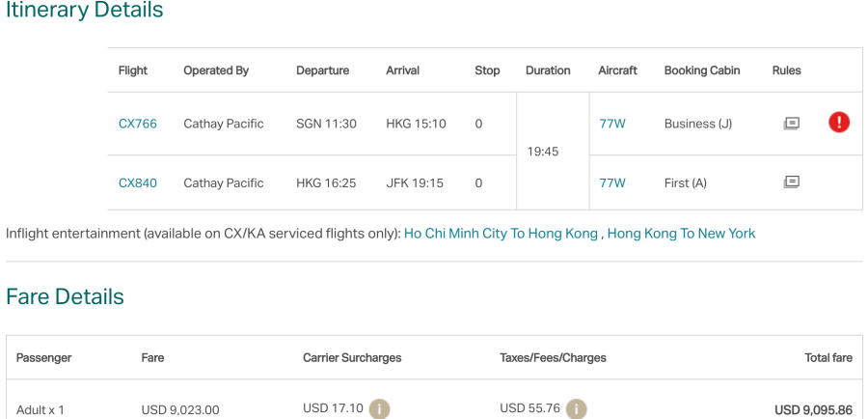Image resolution: width=868 pixels, height=419 pixels.
Task: Click the Operated By column header
Action: [216, 70]
